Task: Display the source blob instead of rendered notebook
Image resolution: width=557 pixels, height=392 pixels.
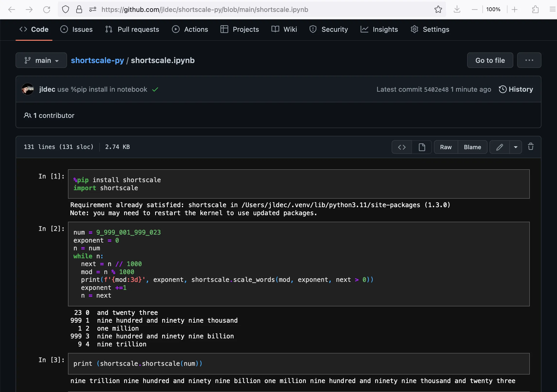Action: point(401,147)
